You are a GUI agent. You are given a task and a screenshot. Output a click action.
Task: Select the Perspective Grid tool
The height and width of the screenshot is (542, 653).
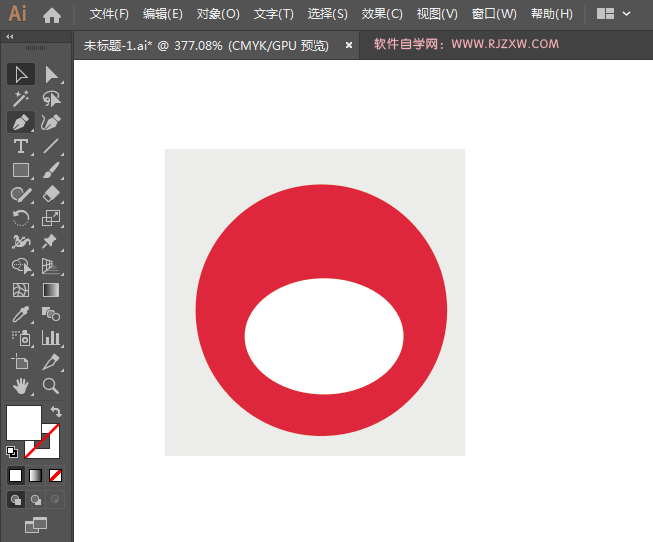coord(51,266)
